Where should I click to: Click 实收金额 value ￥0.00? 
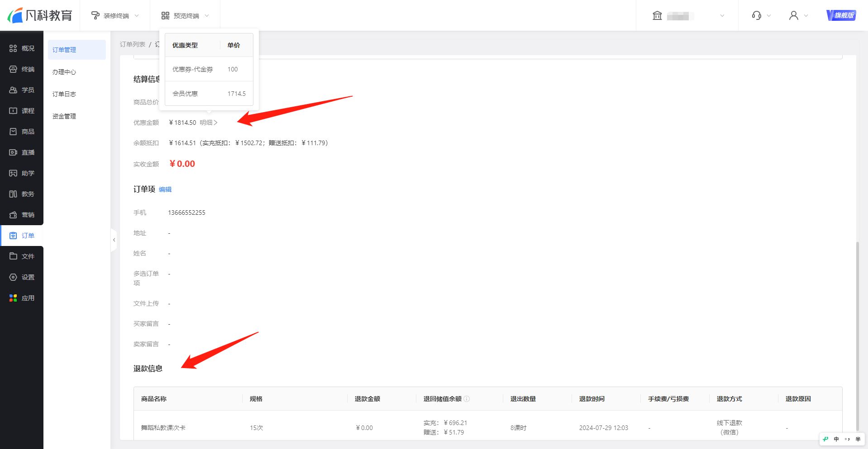click(182, 164)
